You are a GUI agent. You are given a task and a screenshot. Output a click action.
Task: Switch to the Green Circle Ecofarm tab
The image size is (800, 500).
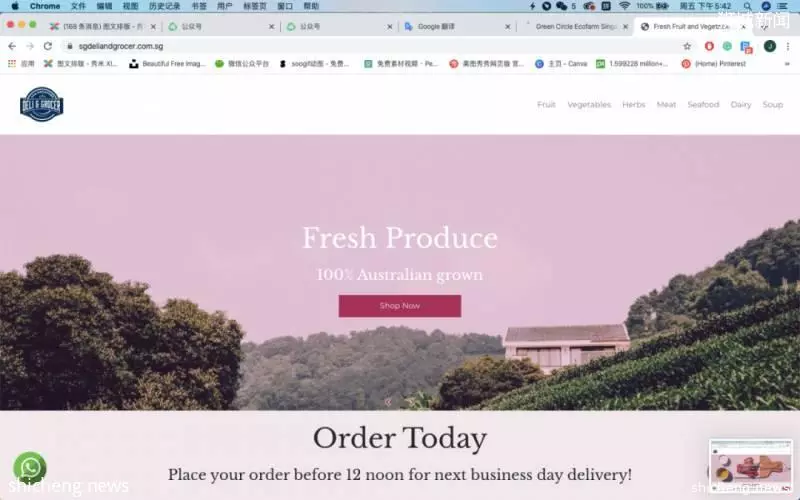575,27
